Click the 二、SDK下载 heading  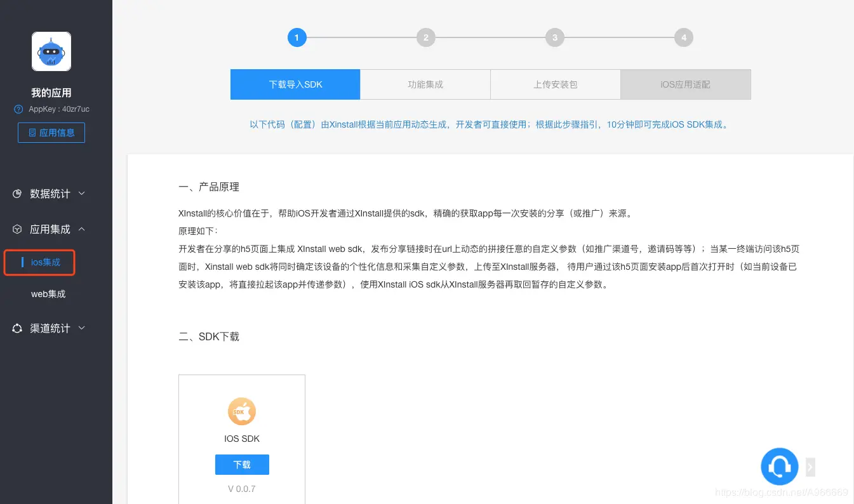tap(209, 336)
